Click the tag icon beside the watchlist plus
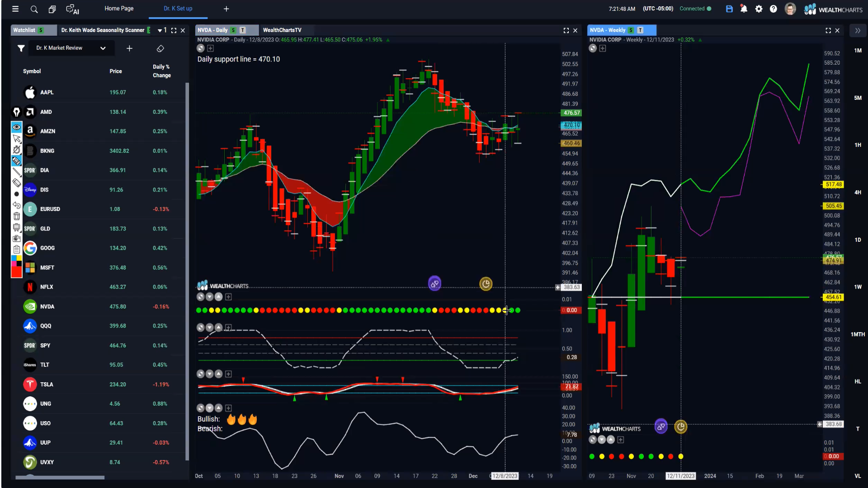The height and width of the screenshot is (488, 868). click(160, 48)
